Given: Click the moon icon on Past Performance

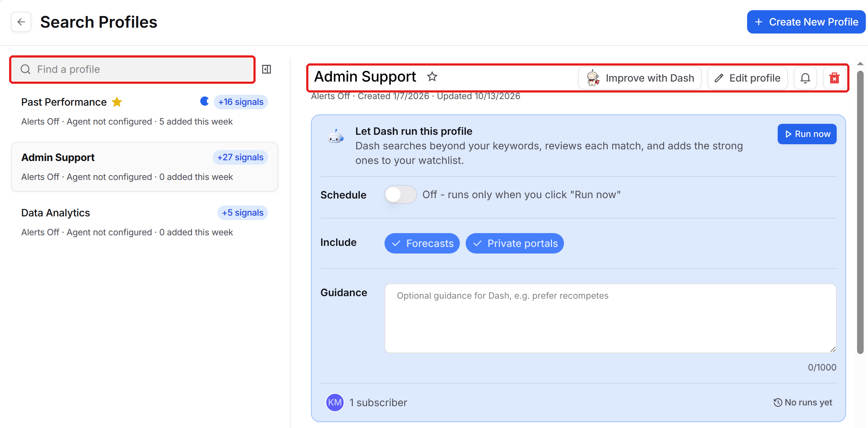Looking at the screenshot, I should point(205,101).
